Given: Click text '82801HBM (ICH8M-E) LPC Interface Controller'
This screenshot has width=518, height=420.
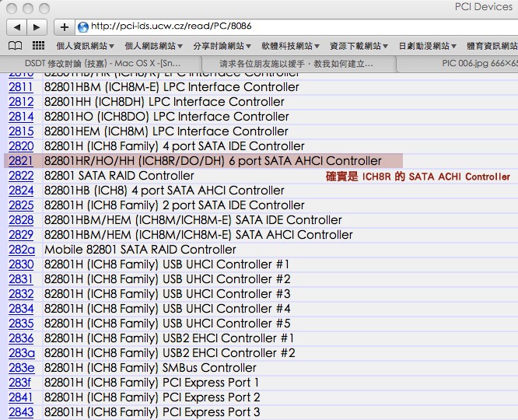Looking at the screenshot, I should coord(172,87).
